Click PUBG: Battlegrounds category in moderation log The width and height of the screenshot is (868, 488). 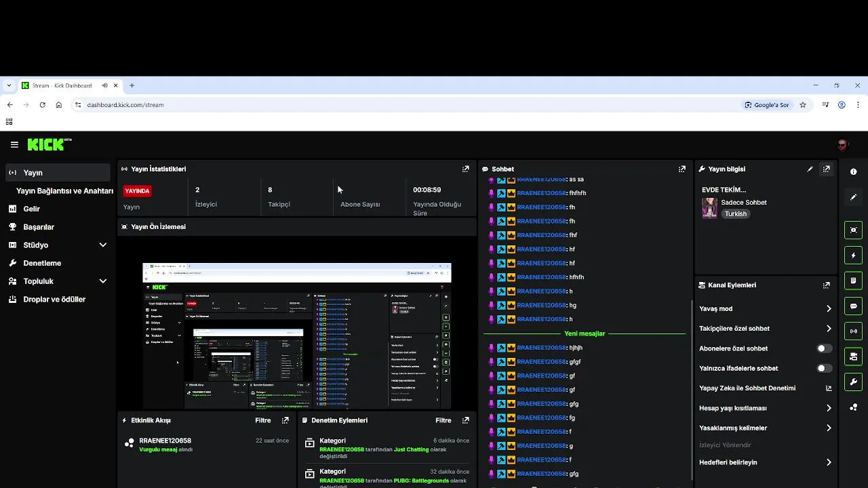coord(421,481)
